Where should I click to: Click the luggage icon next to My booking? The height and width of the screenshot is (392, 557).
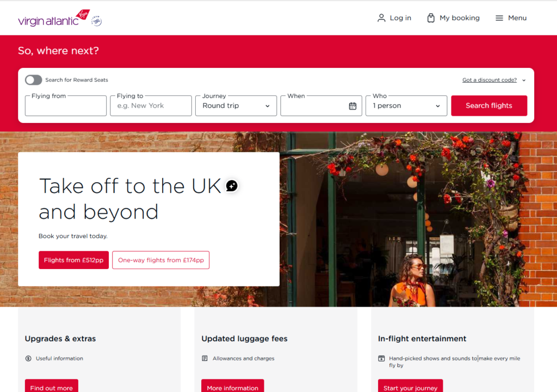coord(431,18)
